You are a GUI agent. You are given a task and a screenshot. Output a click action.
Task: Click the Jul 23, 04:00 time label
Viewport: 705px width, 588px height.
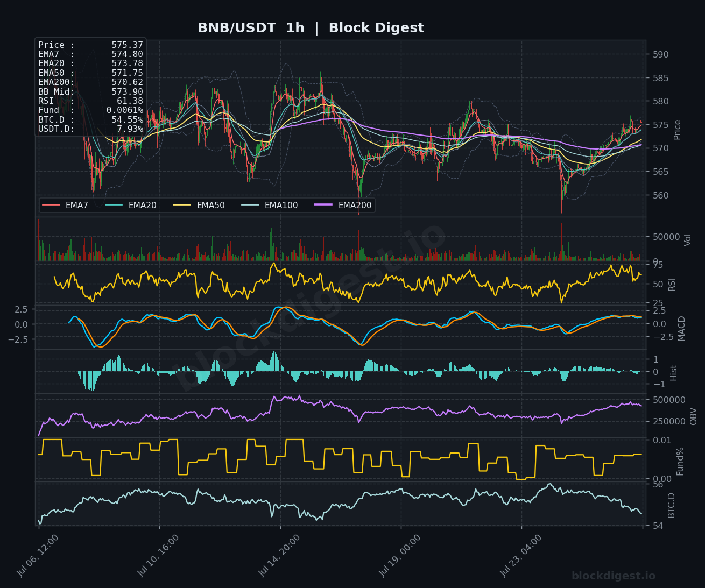520,556
